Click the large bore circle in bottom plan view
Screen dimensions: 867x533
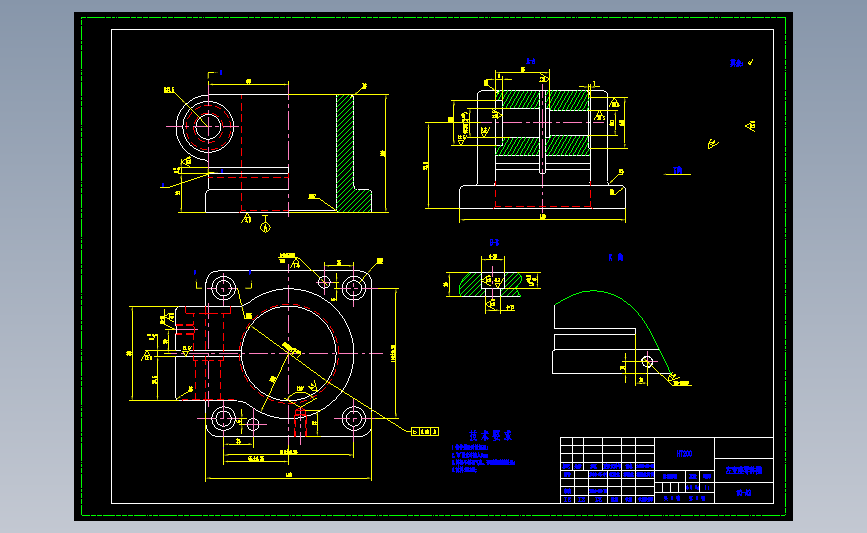(x=289, y=353)
